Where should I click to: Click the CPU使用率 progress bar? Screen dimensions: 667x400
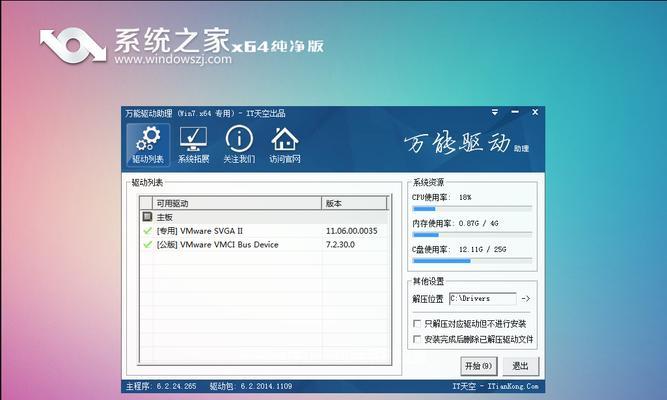472,209
